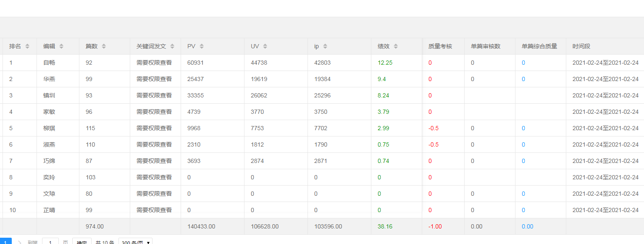Click the 确定 page jump button

81,242
